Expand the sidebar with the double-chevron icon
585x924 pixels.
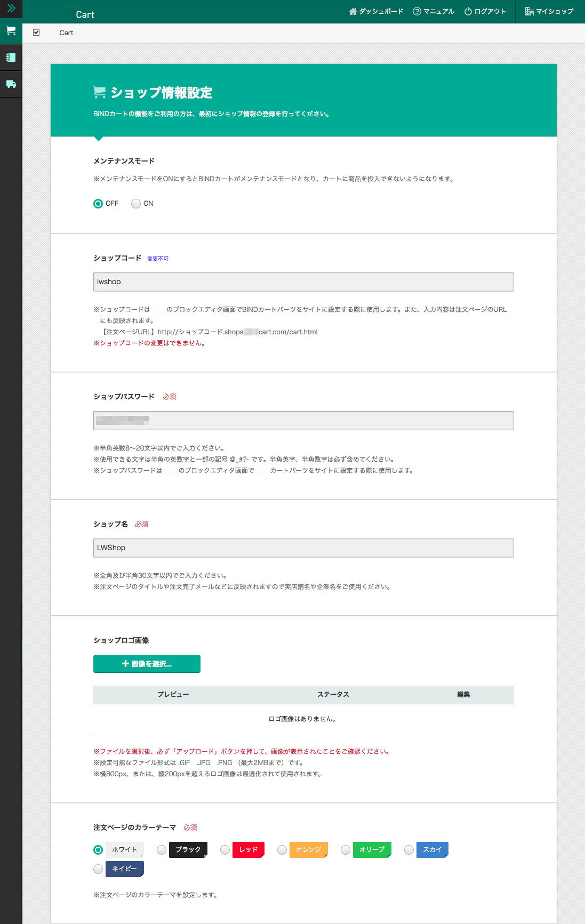(x=11, y=8)
